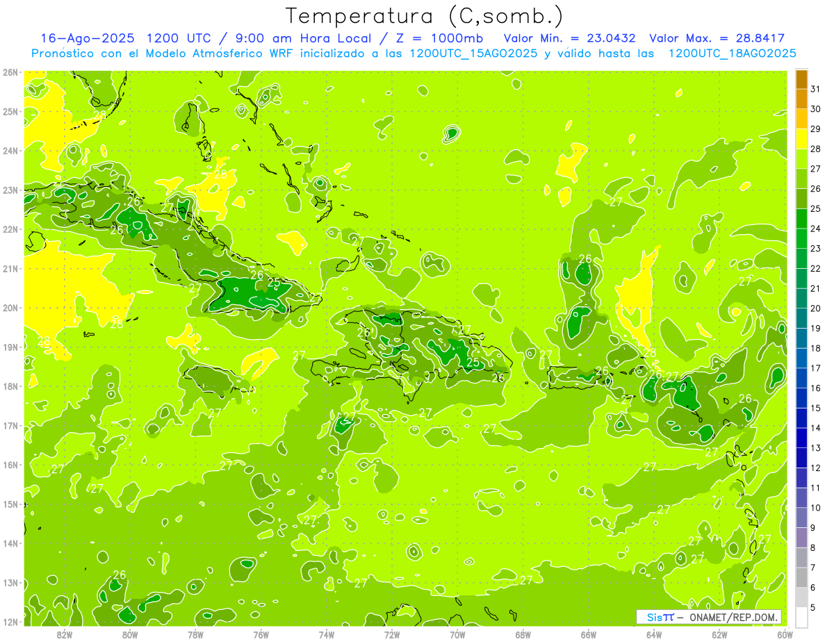The width and height of the screenshot is (834, 644).
Task: Click the '24N' latitude axis label
Action: click(10, 151)
